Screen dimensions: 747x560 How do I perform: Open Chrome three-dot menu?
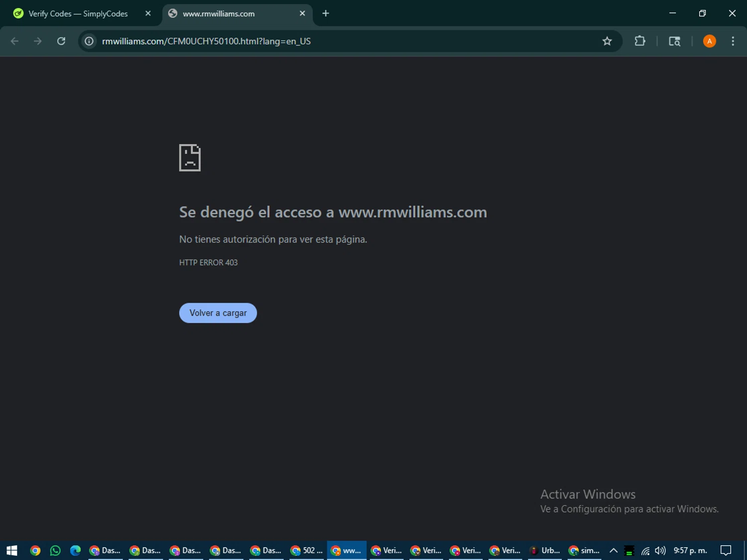pyautogui.click(x=733, y=41)
